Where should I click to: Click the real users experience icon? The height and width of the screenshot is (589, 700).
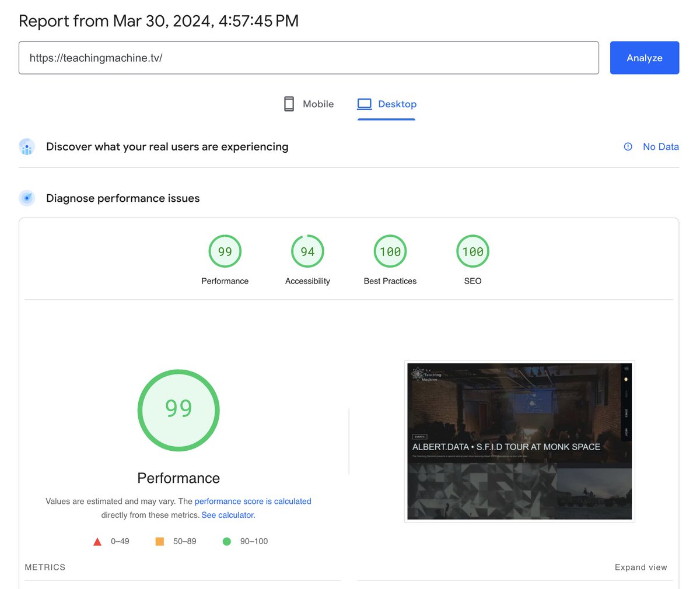pos(27,147)
